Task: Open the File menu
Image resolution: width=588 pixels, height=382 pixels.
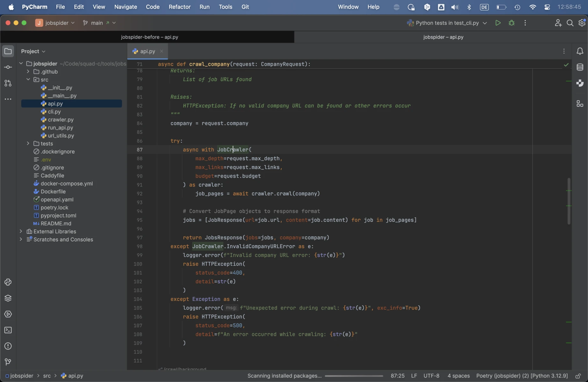Action: coord(60,7)
